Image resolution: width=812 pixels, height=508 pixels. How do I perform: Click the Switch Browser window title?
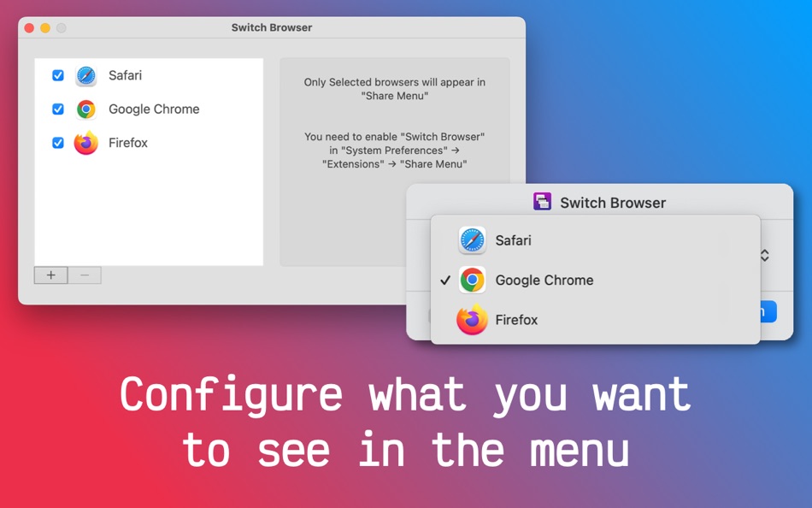(x=271, y=27)
